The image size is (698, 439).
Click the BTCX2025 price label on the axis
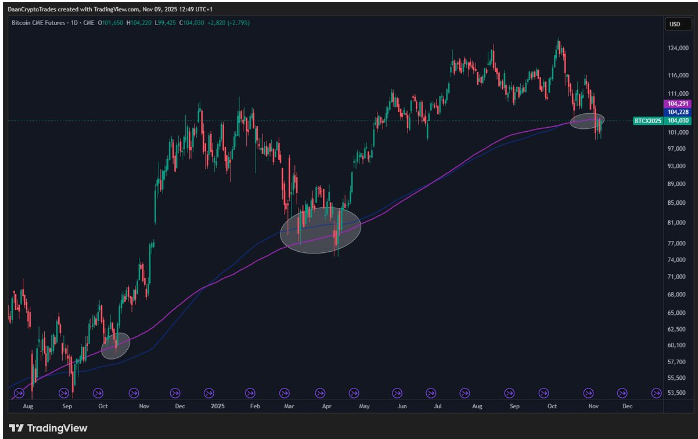pyautogui.click(x=648, y=120)
